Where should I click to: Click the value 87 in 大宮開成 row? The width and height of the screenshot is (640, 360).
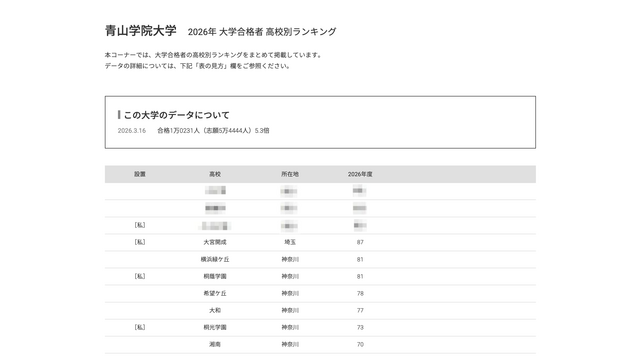click(x=360, y=242)
